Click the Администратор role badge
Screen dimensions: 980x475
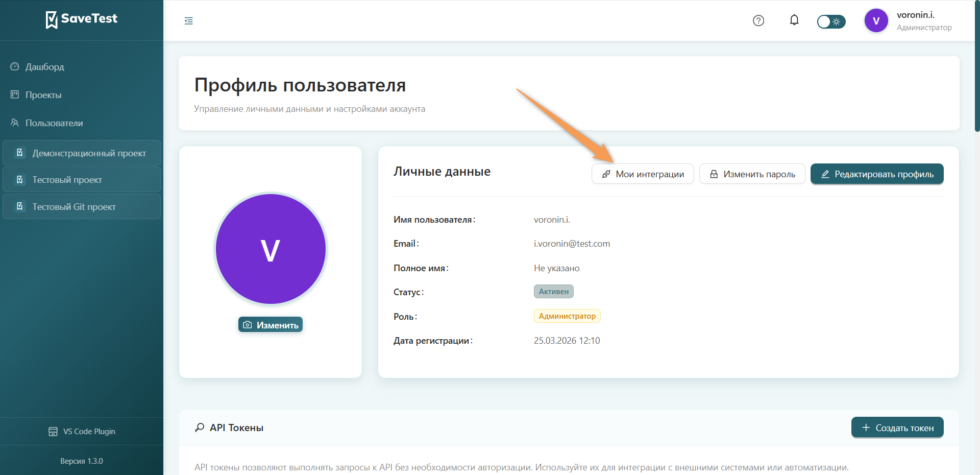coord(567,316)
